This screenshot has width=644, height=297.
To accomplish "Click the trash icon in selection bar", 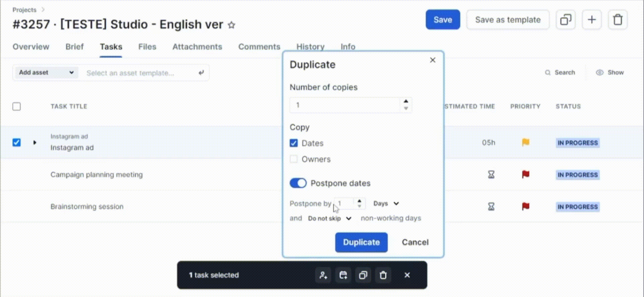I will [383, 275].
